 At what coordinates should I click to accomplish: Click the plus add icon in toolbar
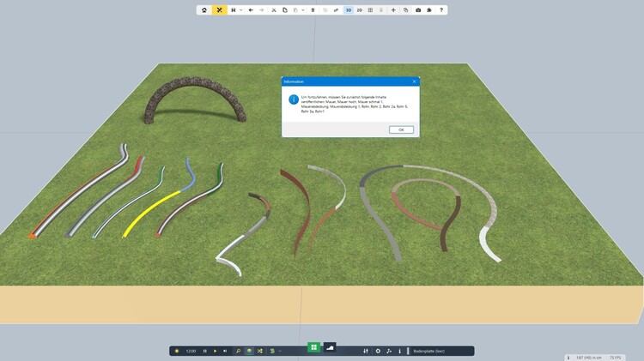click(393, 9)
